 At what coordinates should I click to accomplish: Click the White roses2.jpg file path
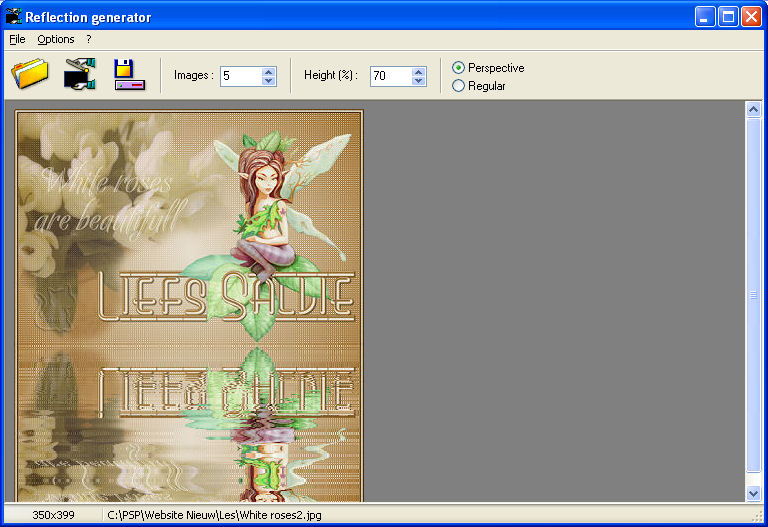215,515
